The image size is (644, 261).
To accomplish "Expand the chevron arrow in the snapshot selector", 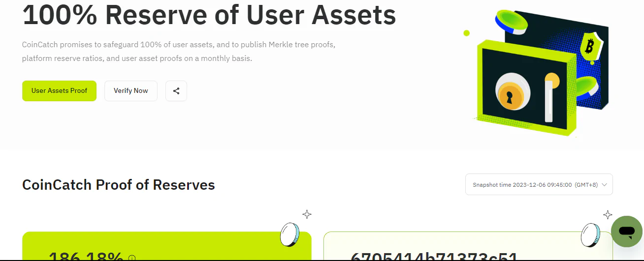I will (x=604, y=185).
